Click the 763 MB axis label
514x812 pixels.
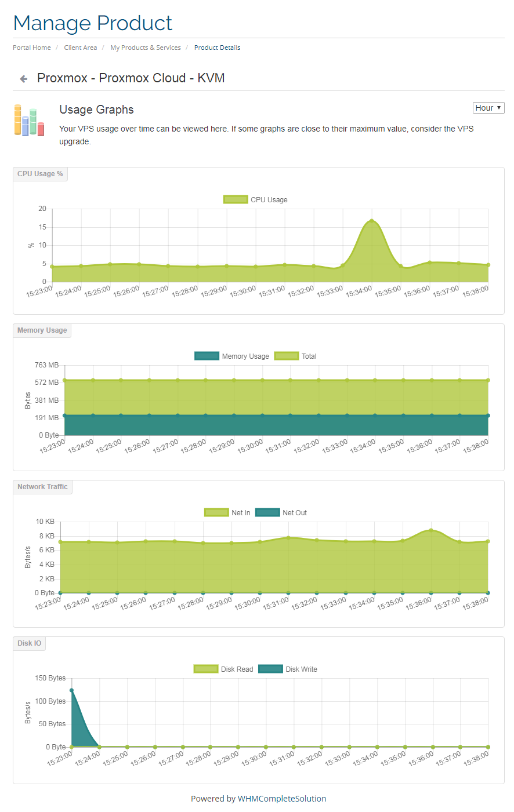(x=46, y=365)
